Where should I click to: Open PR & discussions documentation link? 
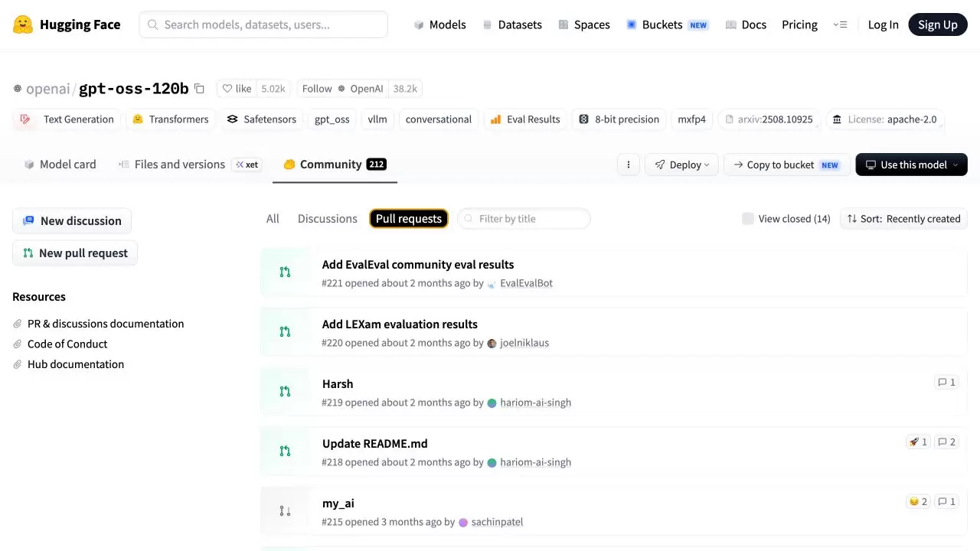point(106,324)
